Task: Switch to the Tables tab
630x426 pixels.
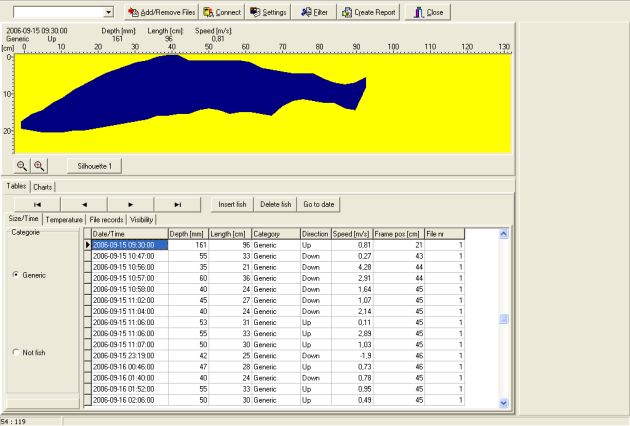Action: point(16,186)
